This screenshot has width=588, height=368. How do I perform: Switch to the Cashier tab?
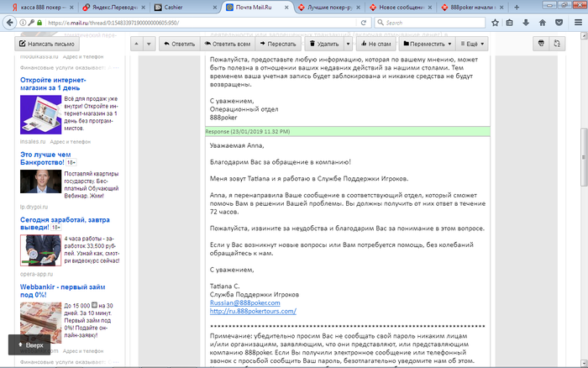pos(184,7)
